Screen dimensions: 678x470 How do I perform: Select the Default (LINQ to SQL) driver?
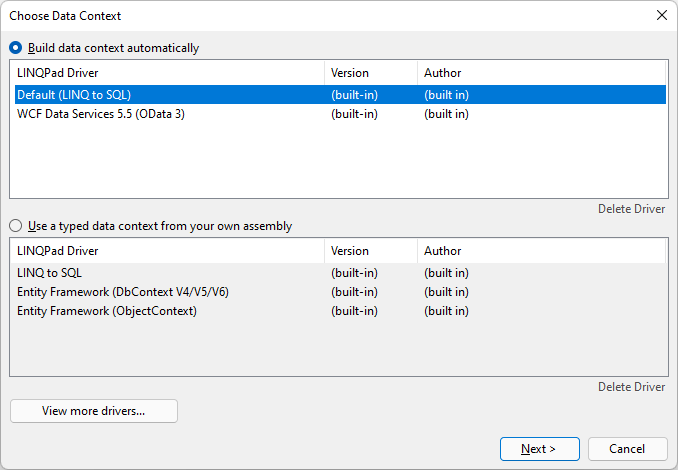pyautogui.click(x=340, y=95)
